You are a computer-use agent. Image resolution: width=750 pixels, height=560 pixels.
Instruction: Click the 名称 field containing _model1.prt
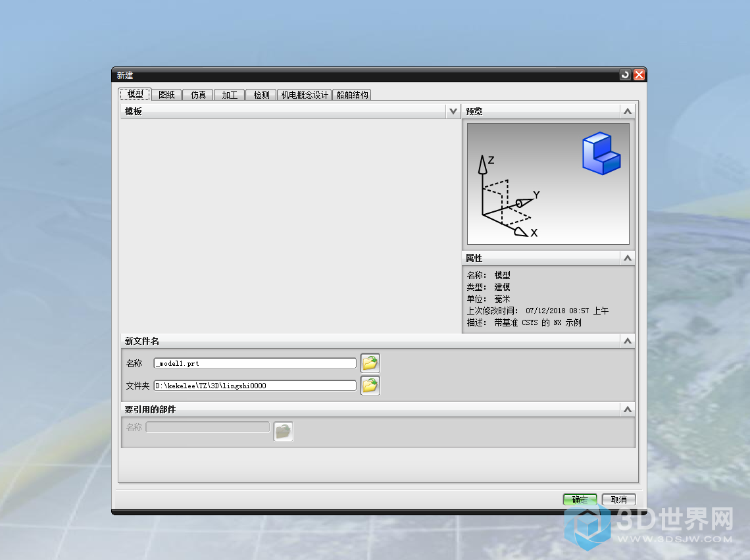coord(255,363)
